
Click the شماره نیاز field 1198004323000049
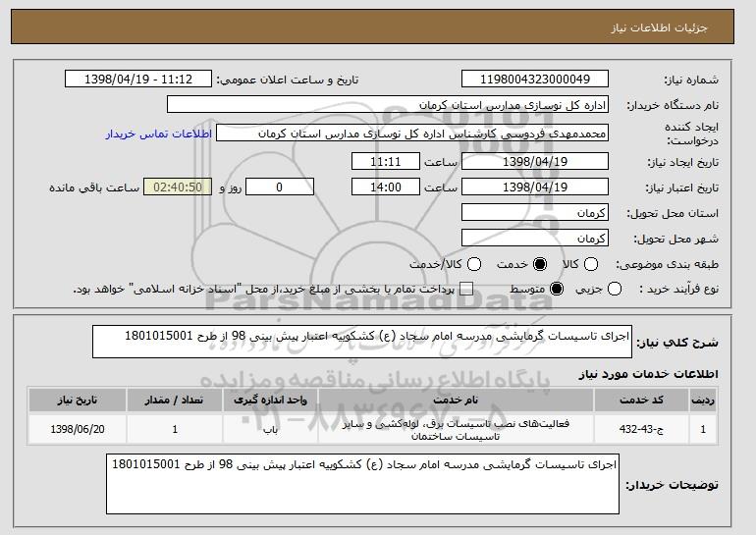coord(535,80)
